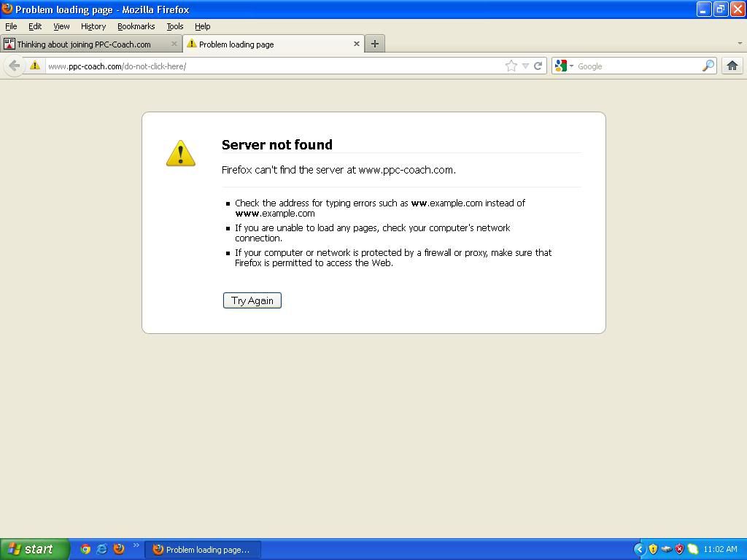This screenshot has width=747, height=560.
Task: Click the Server not found heading
Action: click(276, 144)
